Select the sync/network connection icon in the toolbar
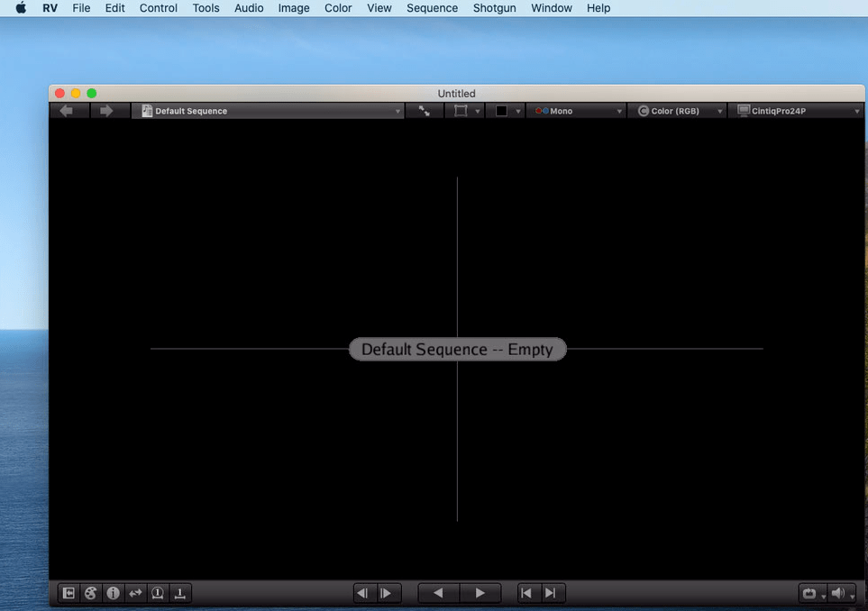The height and width of the screenshot is (611, 868). 424,110
